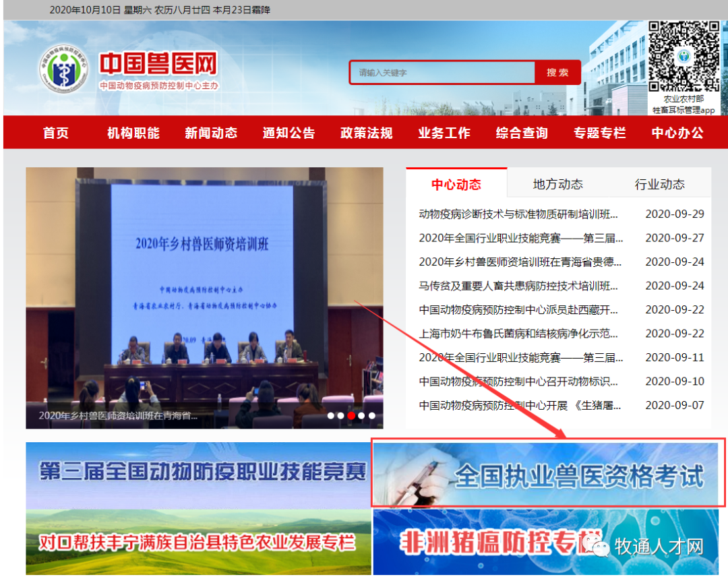This screenshot has height=579, width=728.
Task: Click the date 2020-09-29 in news list
Action: [675, 214]
